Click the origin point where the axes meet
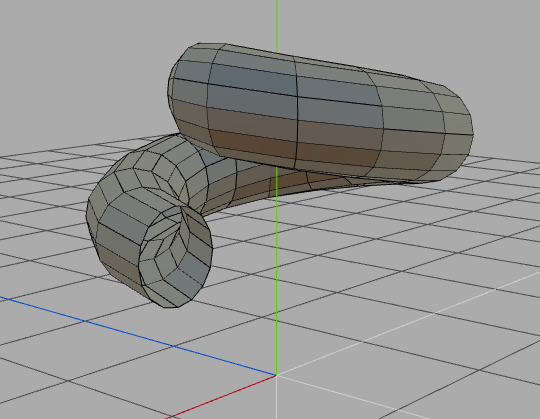This screenshot has height=419, width=540. click(x=277, y=375)
